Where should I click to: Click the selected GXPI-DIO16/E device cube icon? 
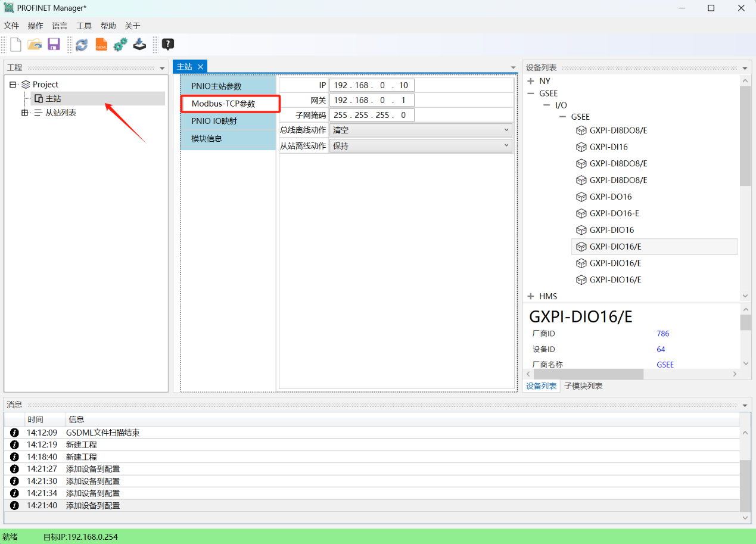tap(581, 247)
